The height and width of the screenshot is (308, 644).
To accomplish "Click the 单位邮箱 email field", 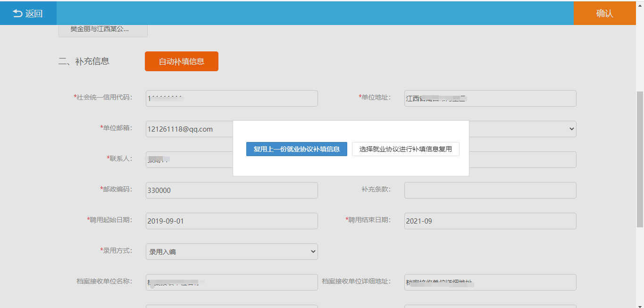I will pyautogui.click(x=189, y=129).
